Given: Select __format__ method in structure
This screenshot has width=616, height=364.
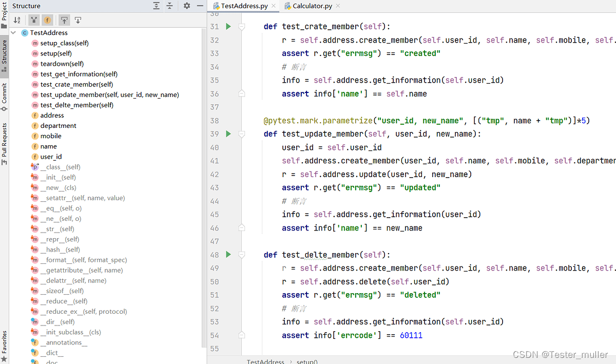Looking at the screenshot, I should pos(83,260).
